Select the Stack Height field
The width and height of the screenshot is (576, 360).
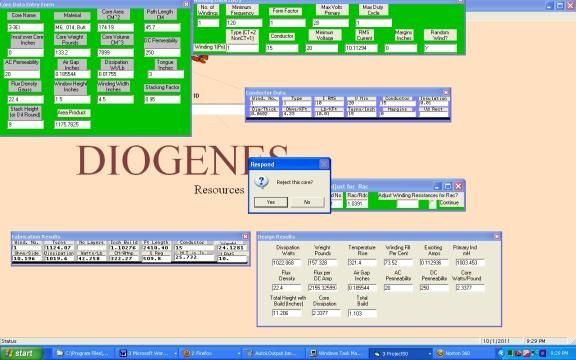coord(25,125)
